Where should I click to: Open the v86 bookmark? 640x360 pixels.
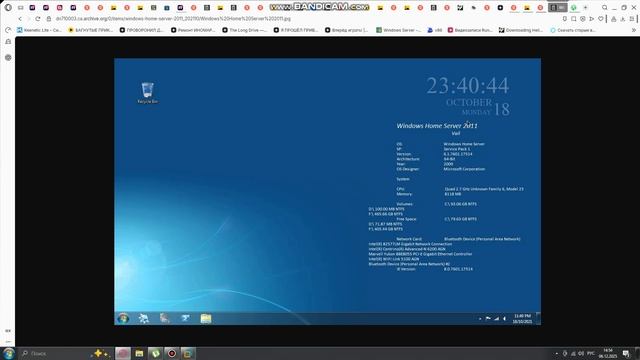point(435,30)
